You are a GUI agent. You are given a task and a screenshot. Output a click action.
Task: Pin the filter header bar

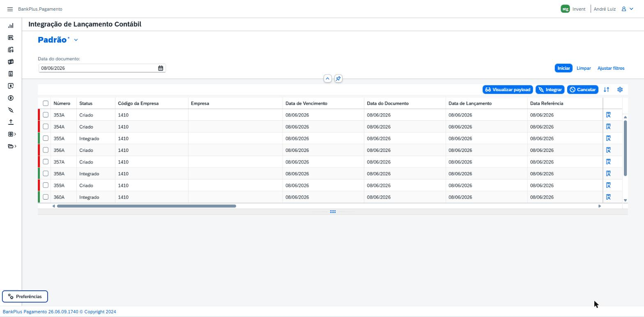[x=338, y=78]
